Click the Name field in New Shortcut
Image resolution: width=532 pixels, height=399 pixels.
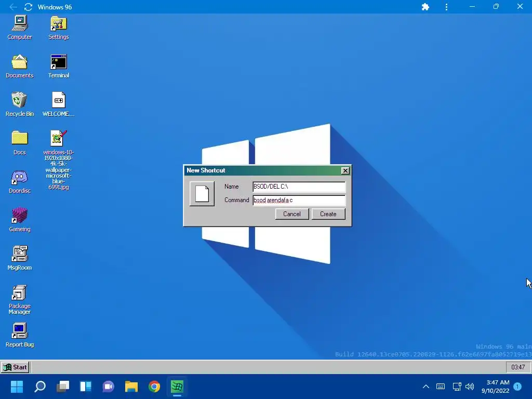(x=299, y=187)
